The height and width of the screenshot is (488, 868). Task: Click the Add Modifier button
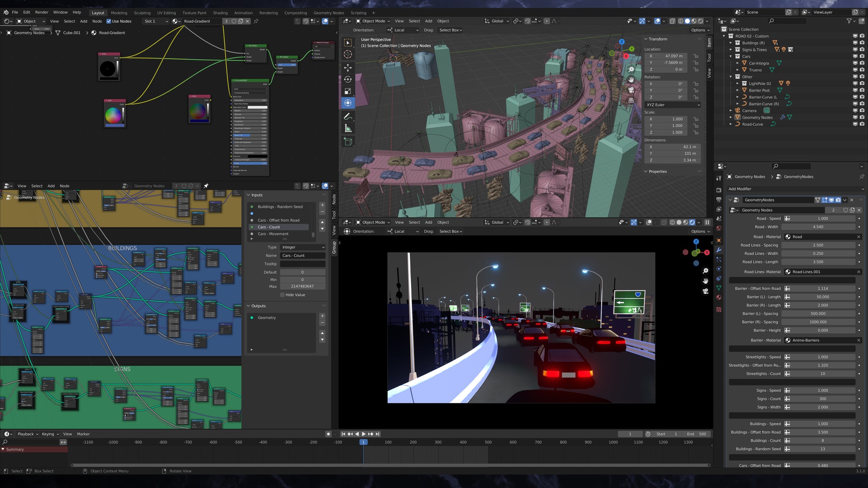pos(795,189)
